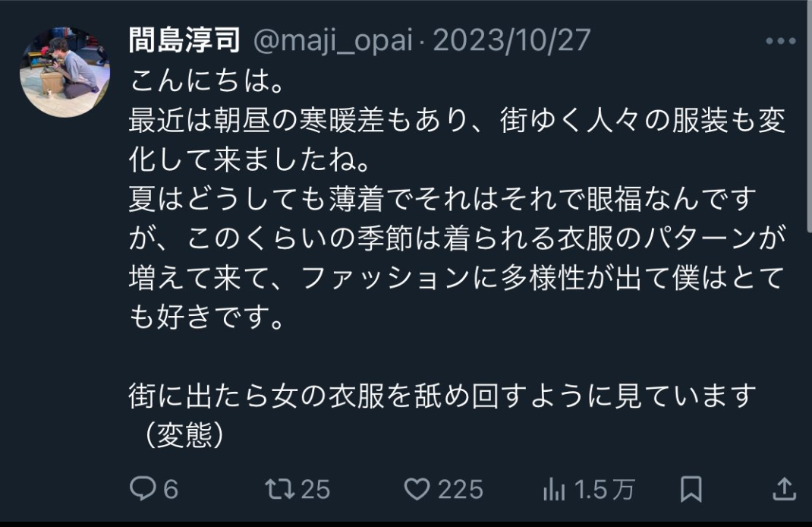Click the view count 1.5万
This screenshot has height=527, width=812.
click(604, 490)
